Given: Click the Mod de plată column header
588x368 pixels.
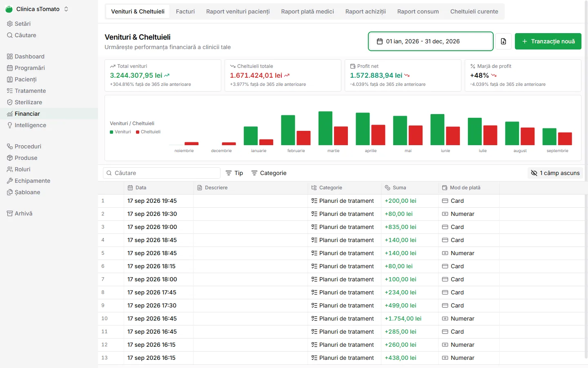Looking at the screenshot, I should [x=469, y=188].
